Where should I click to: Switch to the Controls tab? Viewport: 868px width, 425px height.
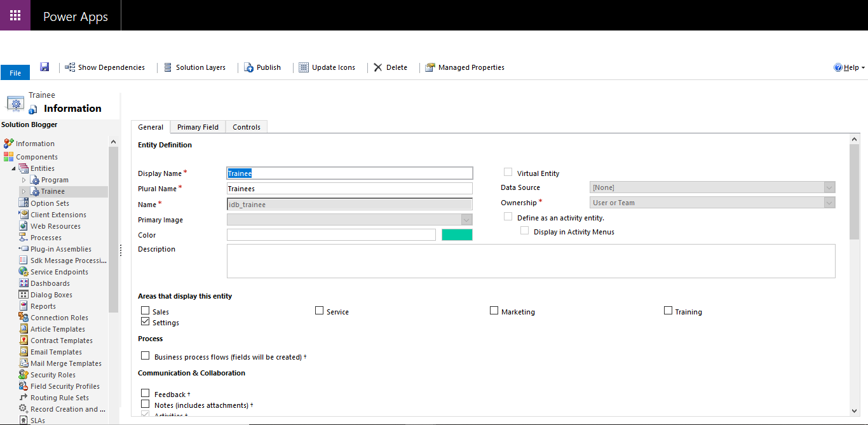point(247,127)
